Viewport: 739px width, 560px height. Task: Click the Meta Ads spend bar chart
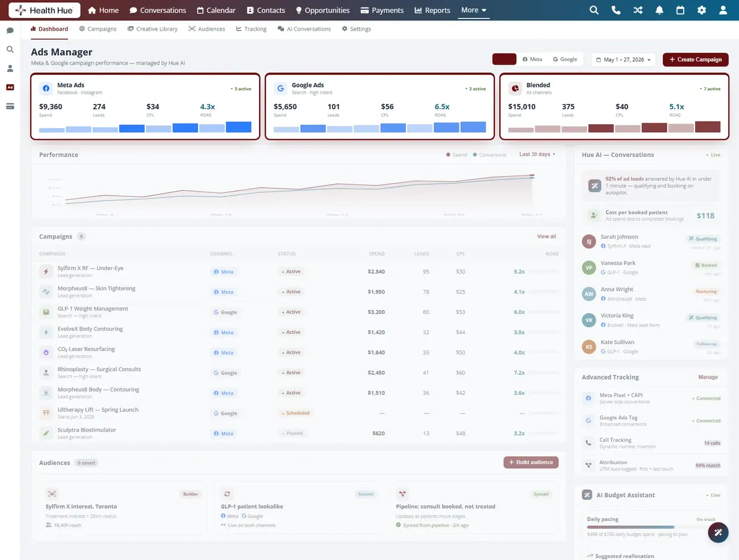click(145, 127)
